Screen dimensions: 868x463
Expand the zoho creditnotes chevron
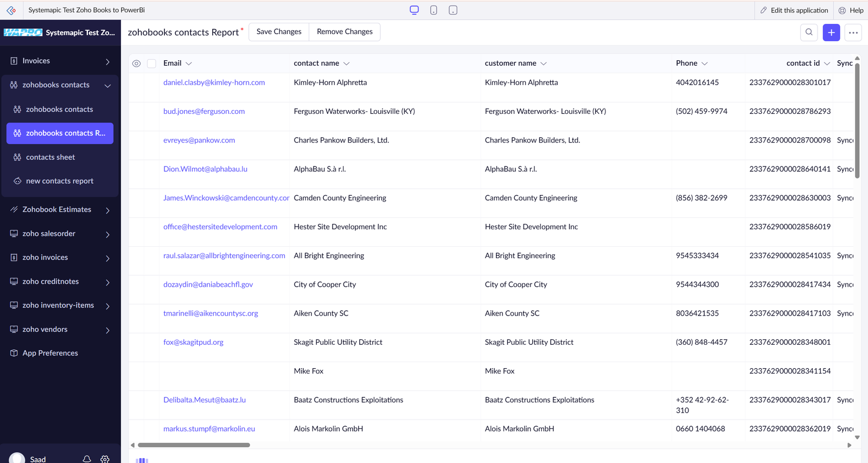coord(107,282)
